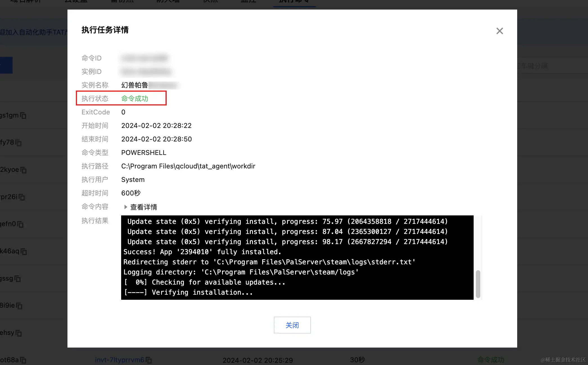Copy the invt-7ltyprrvm6 invocation ID
This screenshot has height=365, width=588.
point(149,360)
